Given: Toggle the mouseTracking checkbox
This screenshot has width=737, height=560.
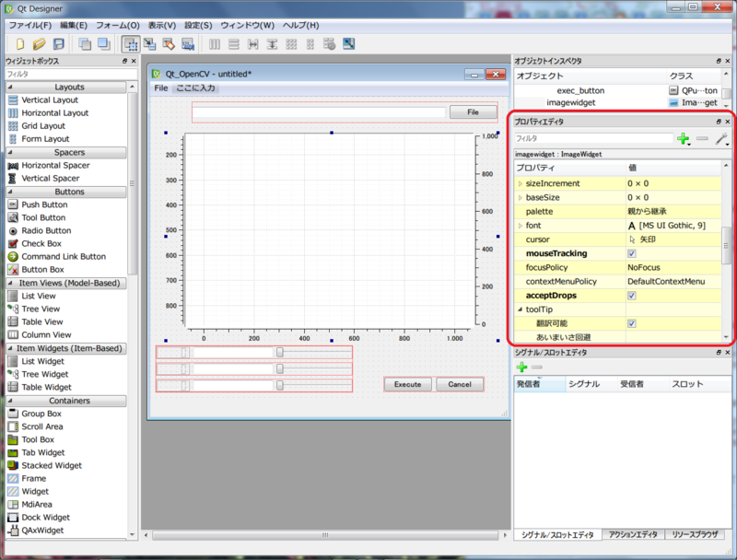Looking at the screenshot, I should tap(632, 253).
